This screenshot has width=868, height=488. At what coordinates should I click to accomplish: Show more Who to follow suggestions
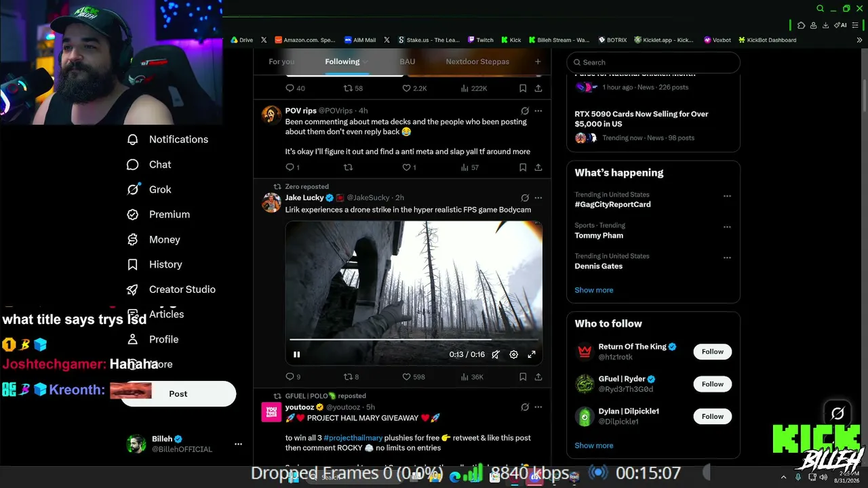(x=594, y=446)
